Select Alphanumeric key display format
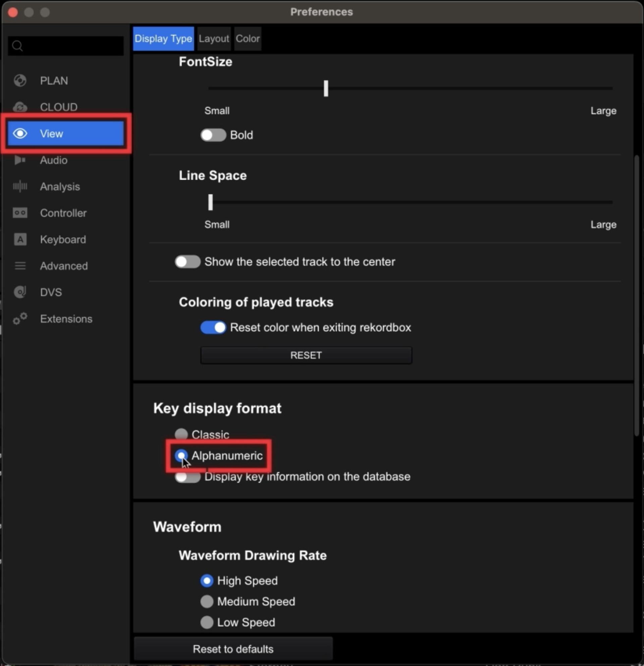Screen dimensions: 644x666 (x=181, y=455)
